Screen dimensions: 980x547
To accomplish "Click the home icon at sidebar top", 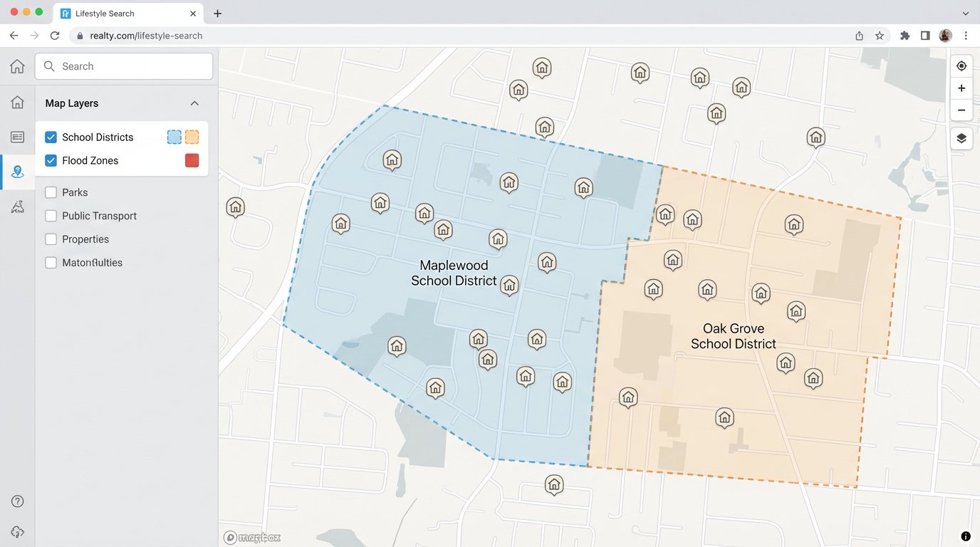I will coord(17,66).
